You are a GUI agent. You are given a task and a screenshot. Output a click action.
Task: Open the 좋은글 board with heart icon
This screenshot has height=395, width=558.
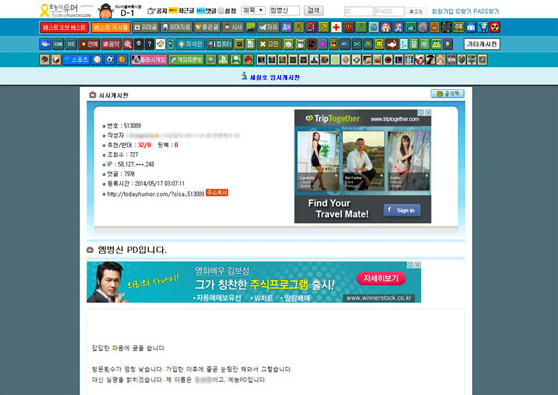[207, 27]
